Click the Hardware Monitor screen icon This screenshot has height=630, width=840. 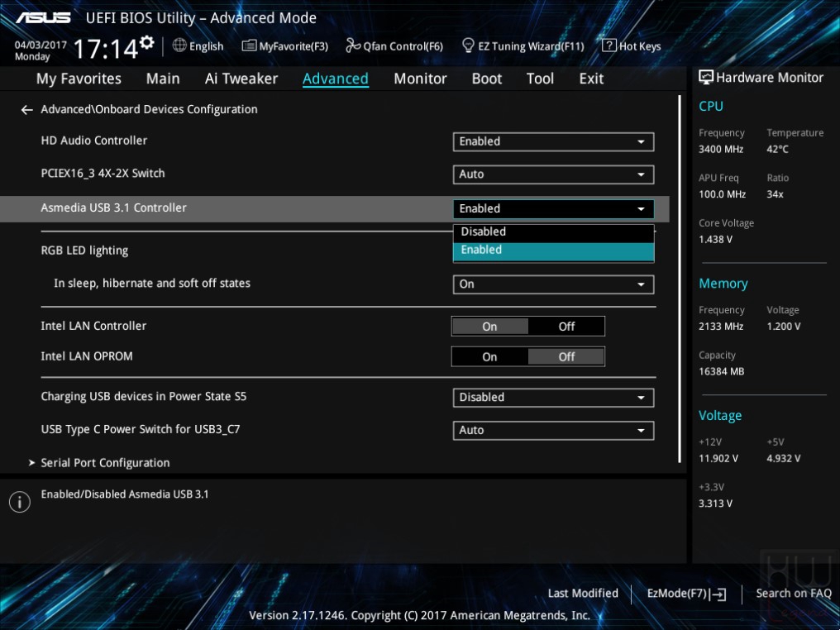706,77
